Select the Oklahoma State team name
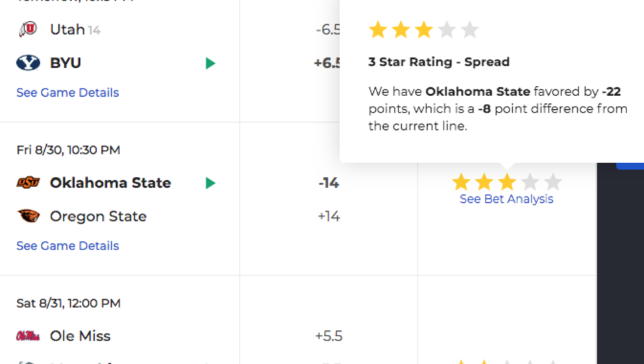644x364 pixels. 110,183
